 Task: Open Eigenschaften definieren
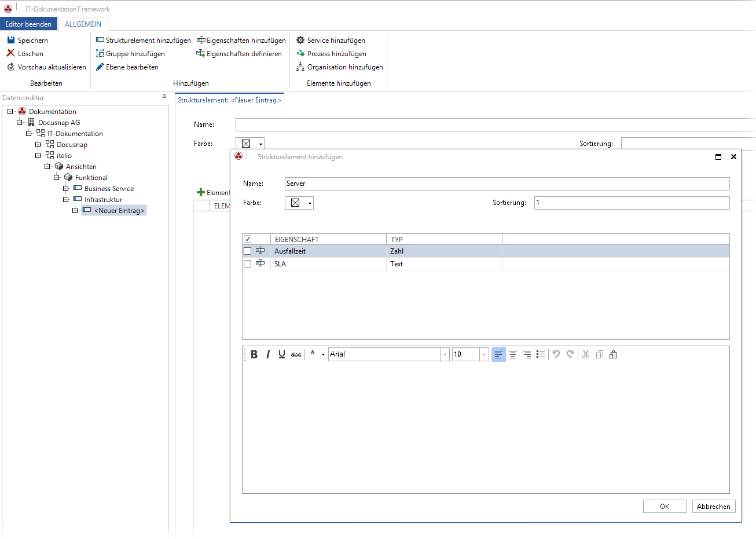[x=239, y=53]
